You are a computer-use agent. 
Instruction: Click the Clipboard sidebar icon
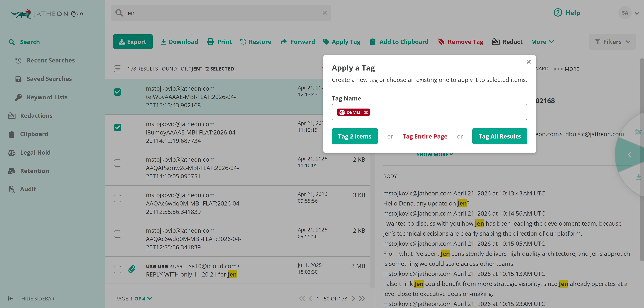pos(12,134)
